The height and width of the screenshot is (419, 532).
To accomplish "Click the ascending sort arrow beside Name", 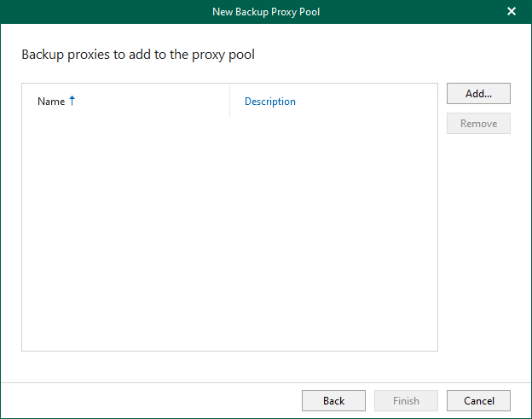I will click(72, 101).
